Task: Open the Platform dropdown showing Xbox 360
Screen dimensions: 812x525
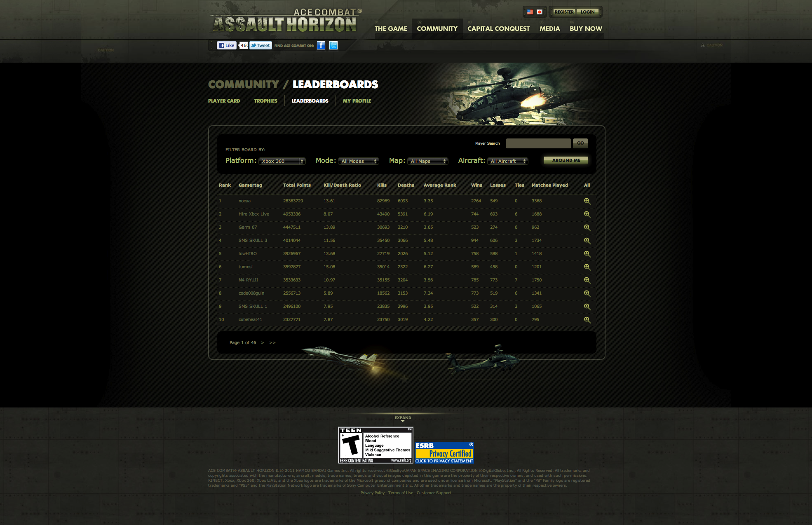Action: click(282, 161)
